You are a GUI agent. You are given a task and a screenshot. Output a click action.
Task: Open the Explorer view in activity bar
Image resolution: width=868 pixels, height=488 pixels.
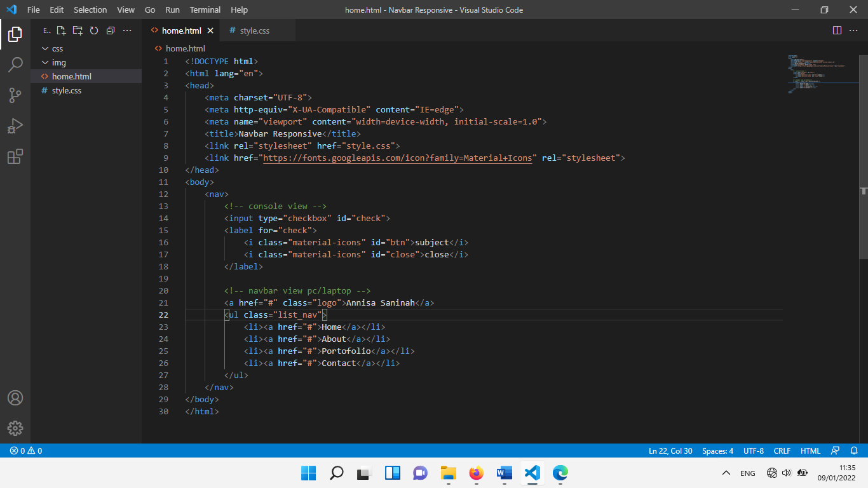click(15, 34)
